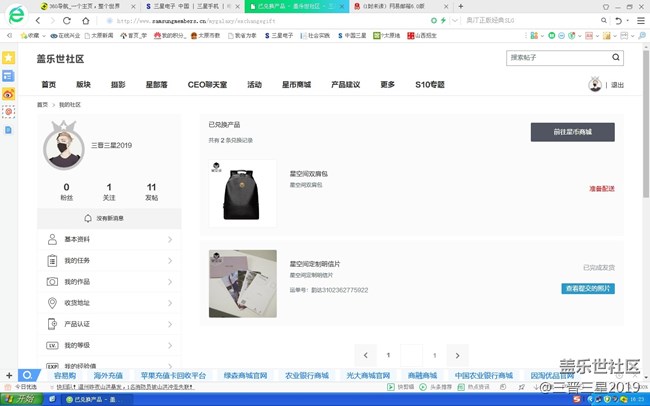Click chevron beside 我的等级

click(170, 345)
